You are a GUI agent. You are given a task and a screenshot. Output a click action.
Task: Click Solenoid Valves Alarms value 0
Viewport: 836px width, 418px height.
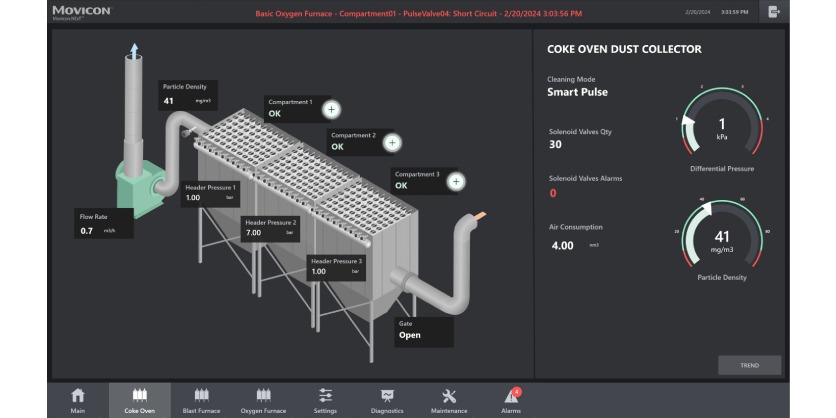553,193
